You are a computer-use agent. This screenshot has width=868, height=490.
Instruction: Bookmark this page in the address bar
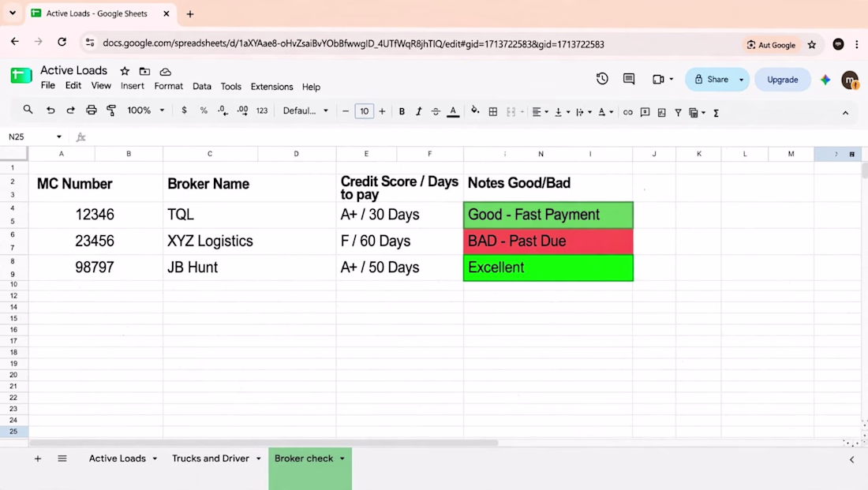pyautogui.click(x=812, y=45)
